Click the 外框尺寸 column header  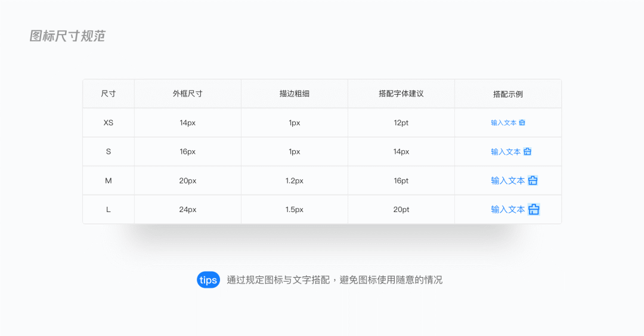click(x=188, y=94)
